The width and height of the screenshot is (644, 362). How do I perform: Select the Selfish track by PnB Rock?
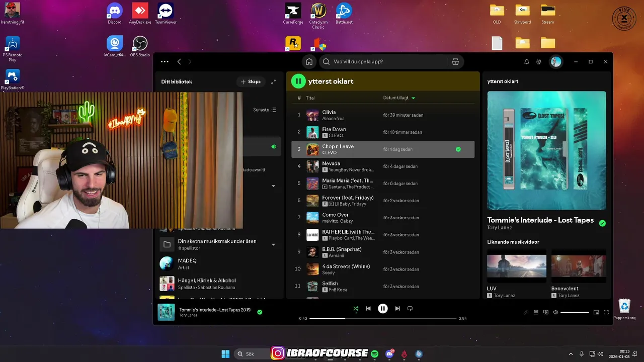click(383, 286)
